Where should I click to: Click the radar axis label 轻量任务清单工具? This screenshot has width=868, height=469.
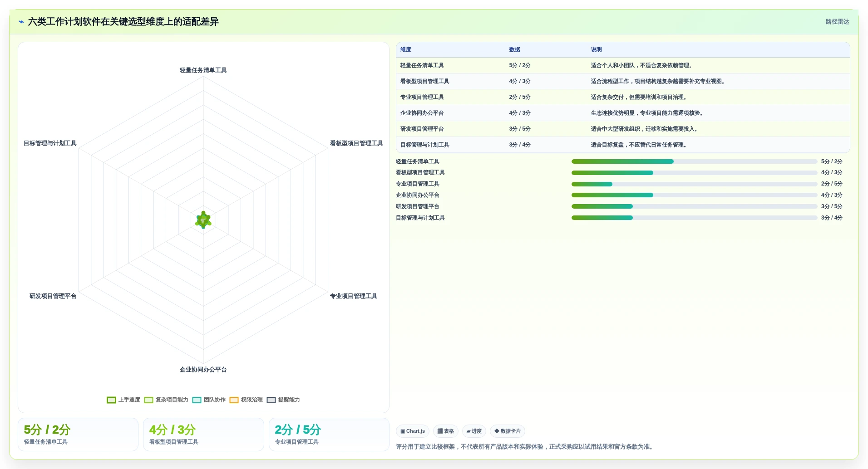point(203,70)
